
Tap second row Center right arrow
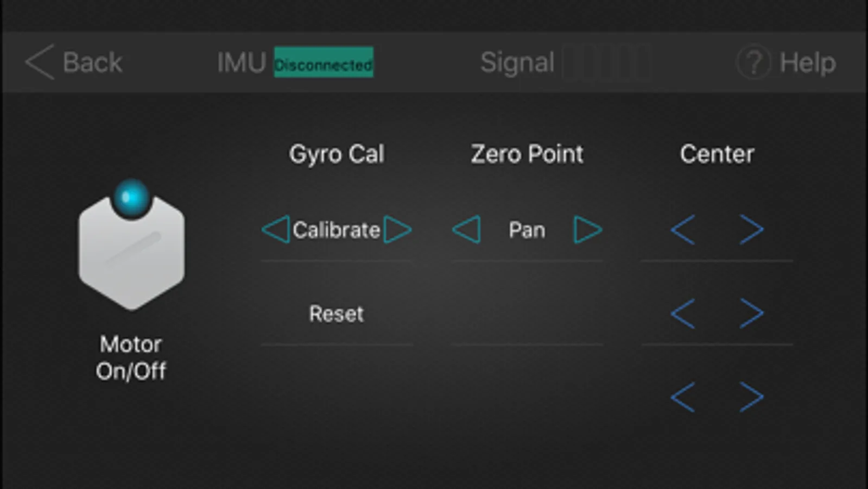click(x=752, y=313)
